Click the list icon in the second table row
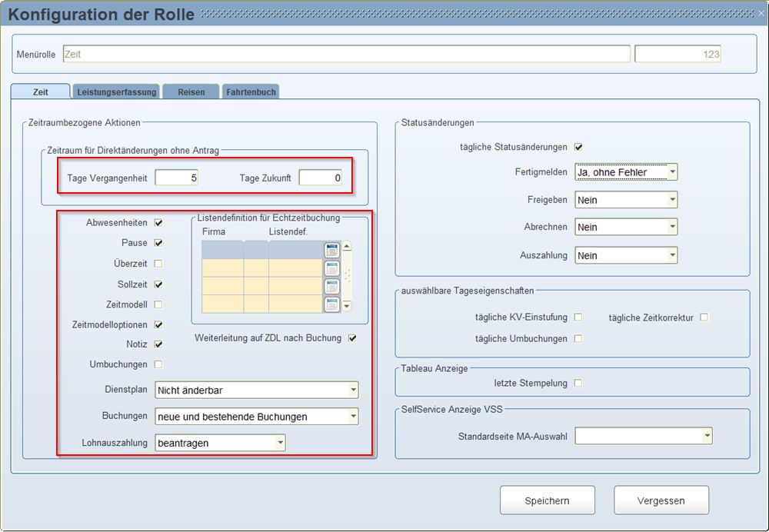The image size is (769, 532). pos(331,268)
